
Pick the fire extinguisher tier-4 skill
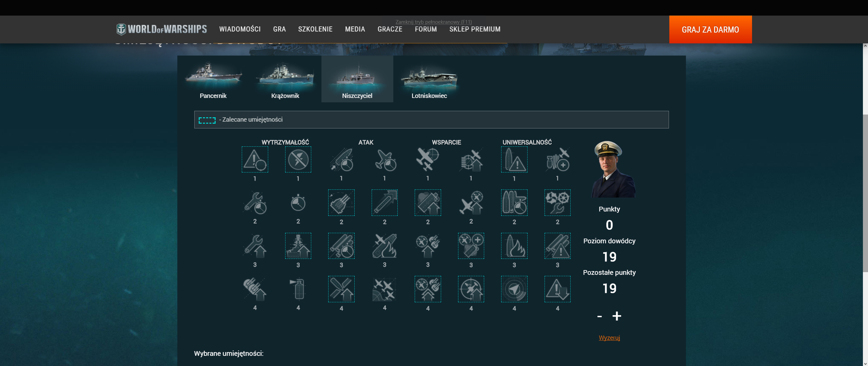pyautogui.click(x=298, y=289)
